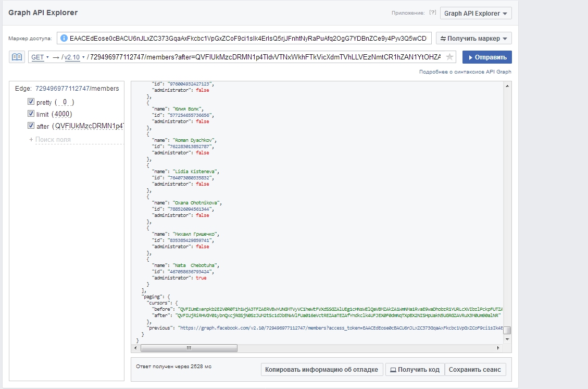Click the id "467058636793424" value
Viewport: 588px width, 389px height.
(x=190, y=272)
